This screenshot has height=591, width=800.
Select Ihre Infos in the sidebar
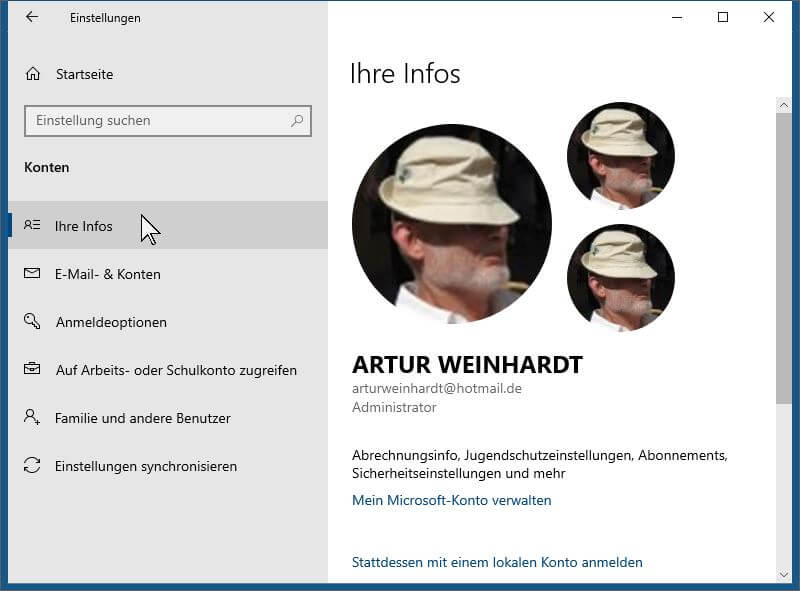point(167,225)
